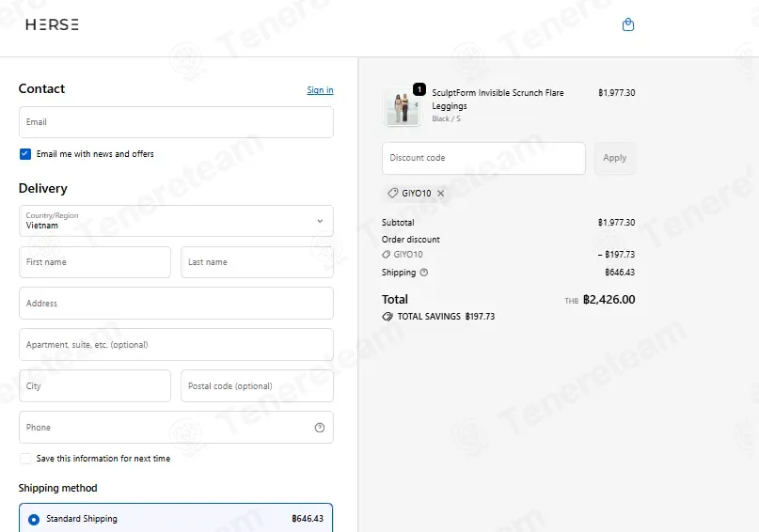Open the shopping bag icon in header
The height and width of the screenshot is (532, 759).
pos(628,24)
